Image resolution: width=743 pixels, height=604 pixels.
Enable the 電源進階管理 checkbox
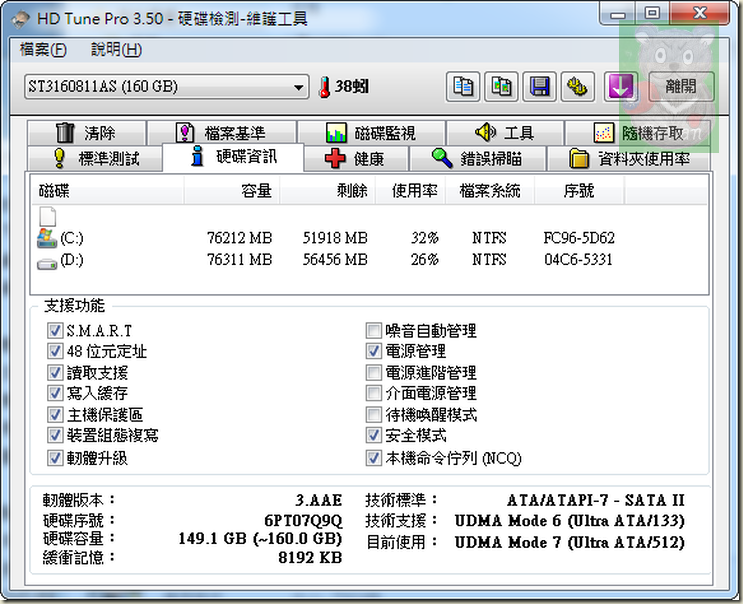[x=373, y=372]
